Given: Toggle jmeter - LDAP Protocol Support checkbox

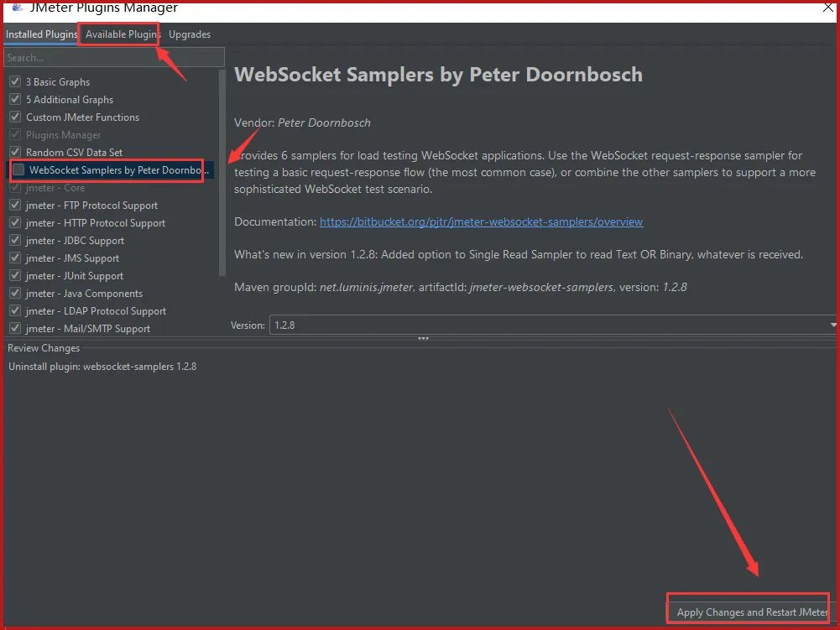Looking at the screenshot, I should 15,311.
